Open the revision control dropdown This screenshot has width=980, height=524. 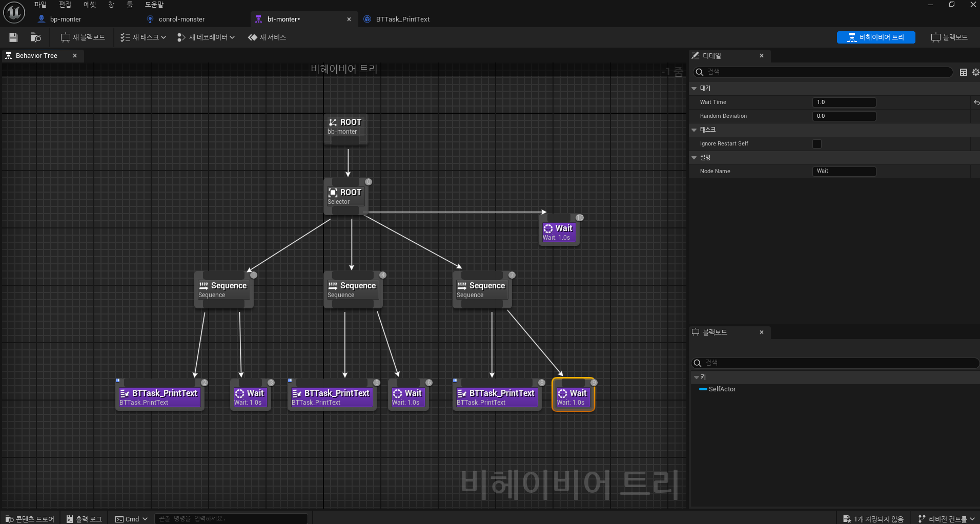pos(946,519)
